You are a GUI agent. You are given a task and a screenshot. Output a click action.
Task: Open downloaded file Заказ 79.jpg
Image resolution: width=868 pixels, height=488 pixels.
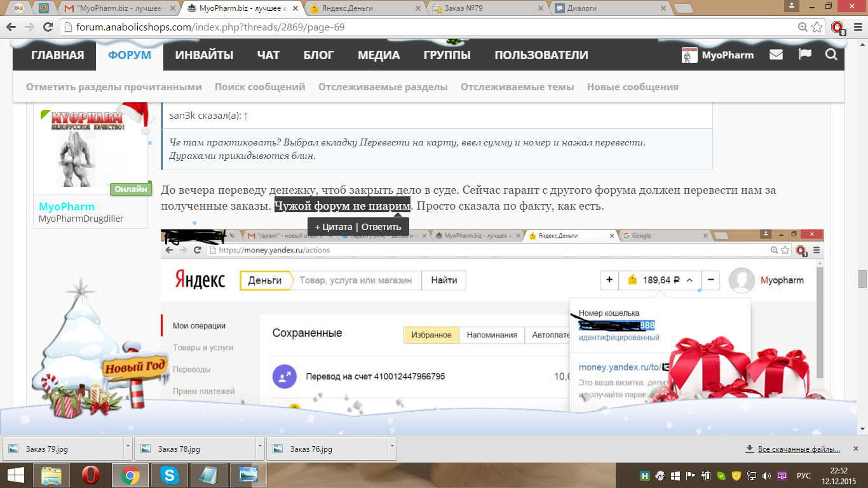[62, 449]
